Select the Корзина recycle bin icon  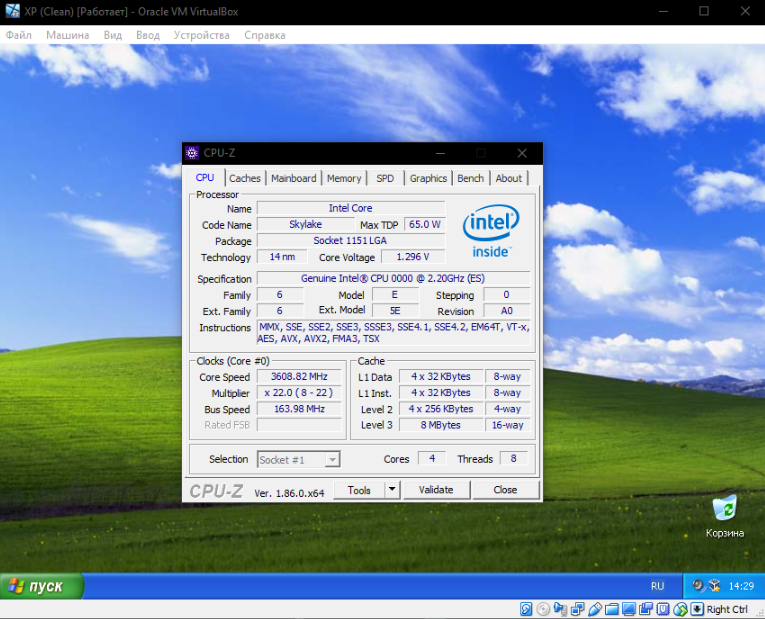point(725,517)
